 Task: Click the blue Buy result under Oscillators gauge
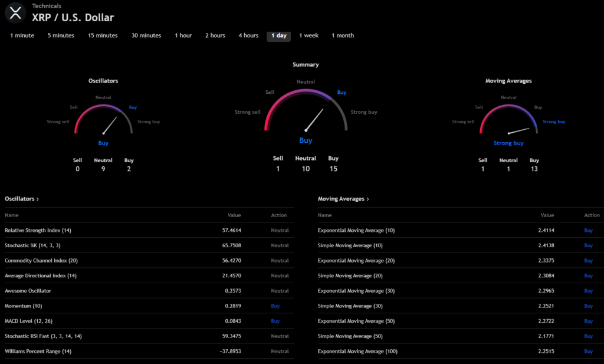tap(103, 143)
